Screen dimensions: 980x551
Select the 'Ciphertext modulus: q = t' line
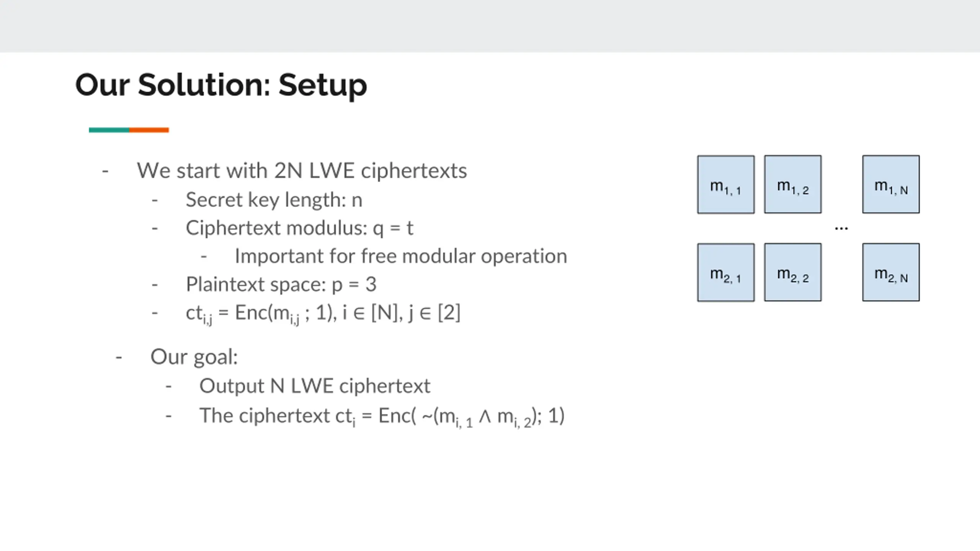[299, 228]
